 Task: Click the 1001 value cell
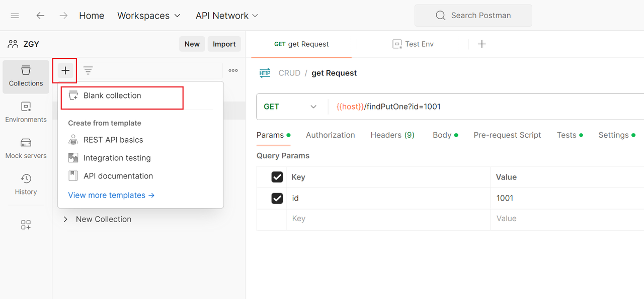(x=568, y=198)
